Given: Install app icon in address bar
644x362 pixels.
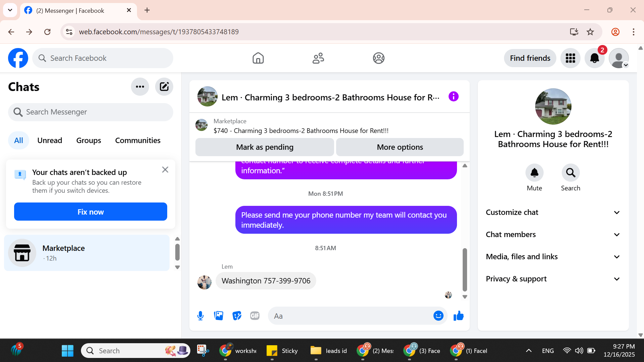Looking at the screenshot, I should [x=574, y=32].
